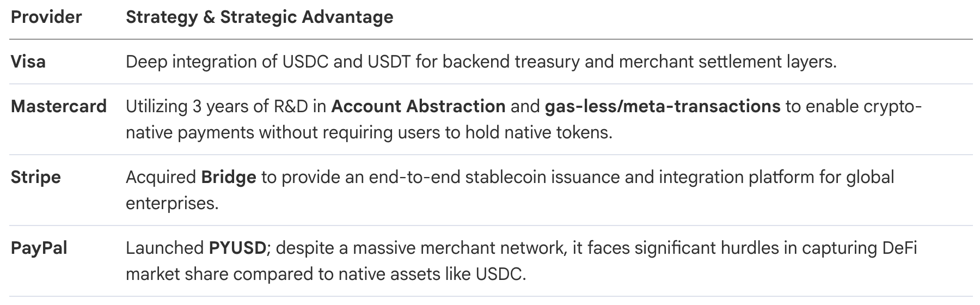
Task: Click the bold Bridge text
Action: 229,178
